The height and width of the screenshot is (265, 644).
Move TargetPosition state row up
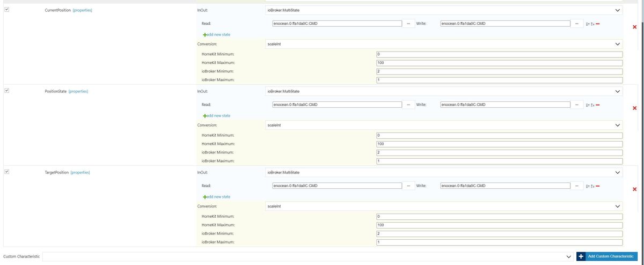point(588,186)
